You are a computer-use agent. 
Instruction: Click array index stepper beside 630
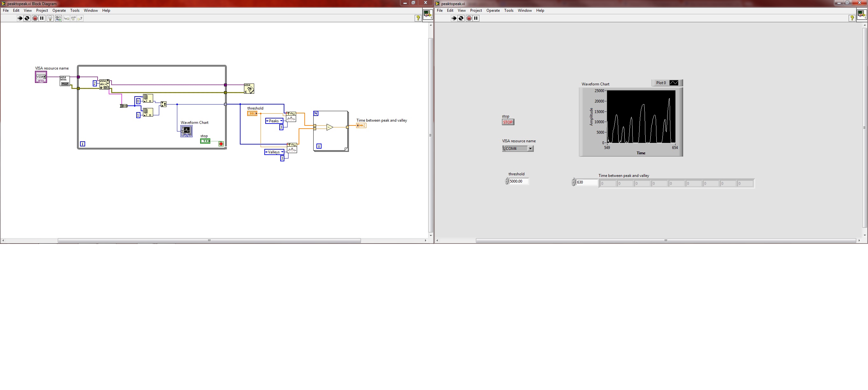pyautogui.click(x=574, y=182)
